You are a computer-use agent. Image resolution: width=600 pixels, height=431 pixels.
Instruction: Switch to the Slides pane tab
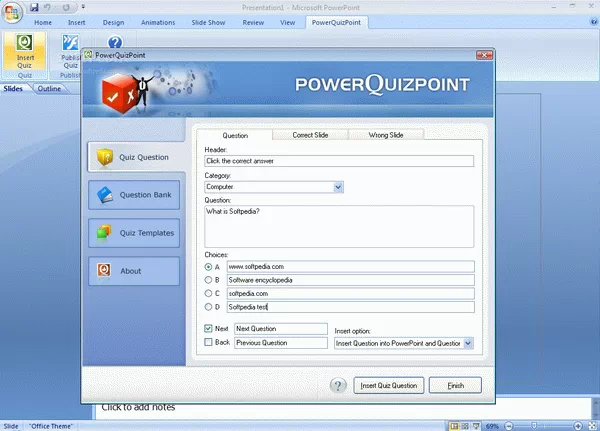pos(13,88)
